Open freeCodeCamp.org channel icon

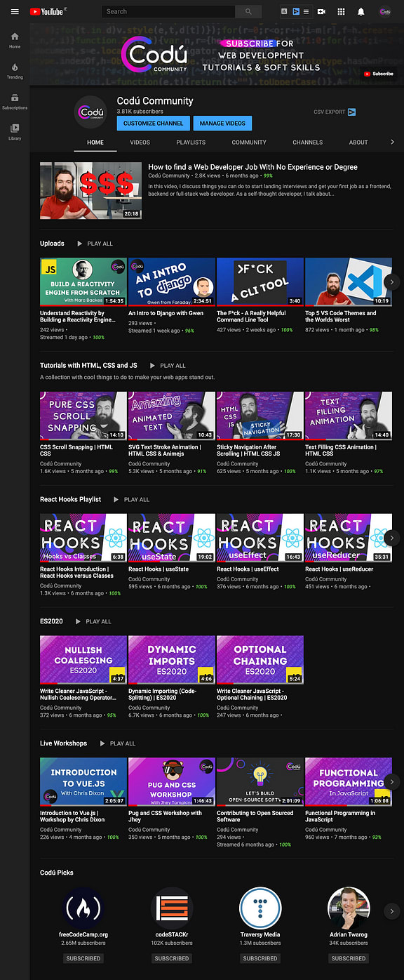(83, 908)
